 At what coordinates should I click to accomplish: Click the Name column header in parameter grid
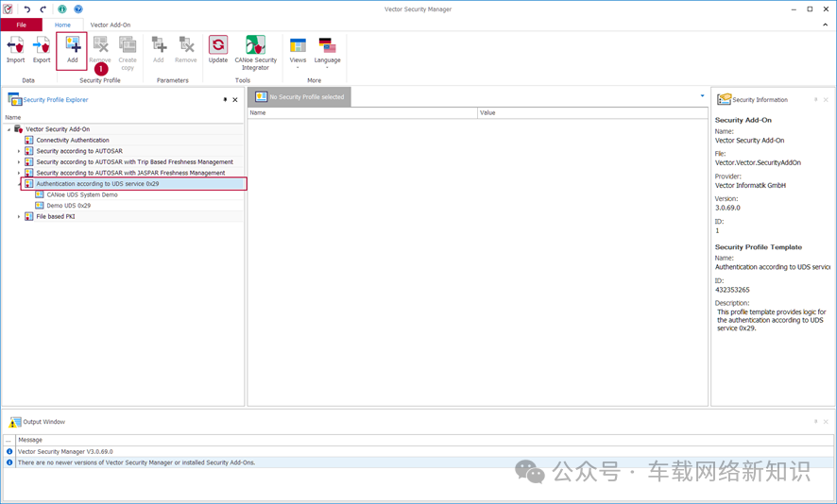[363, 112]
